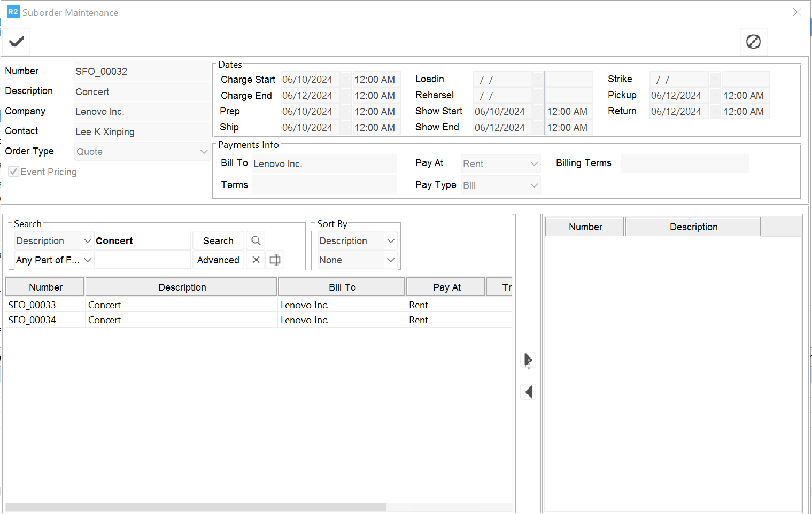812x514 pixels.
Task: Click the X clear search icon
Action: point(256,260)
